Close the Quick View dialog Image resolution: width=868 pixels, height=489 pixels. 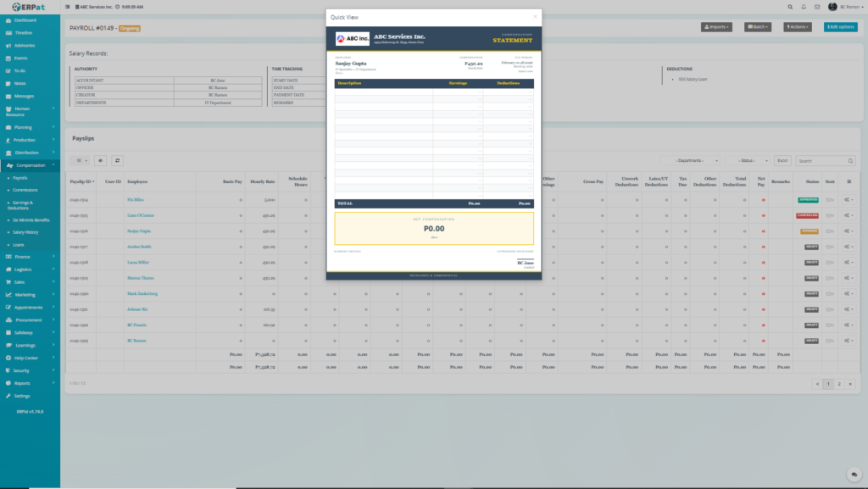pyautogui.click(x=535, y=17)
